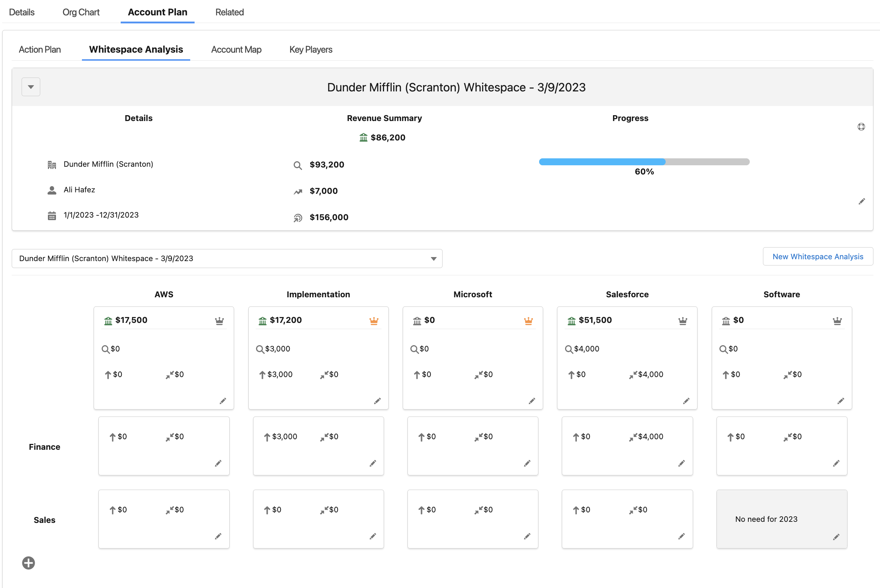Viewport: 880px width, 588px height.
Task: Open the Action Plan sub-tab
Action: pos(40,49)
